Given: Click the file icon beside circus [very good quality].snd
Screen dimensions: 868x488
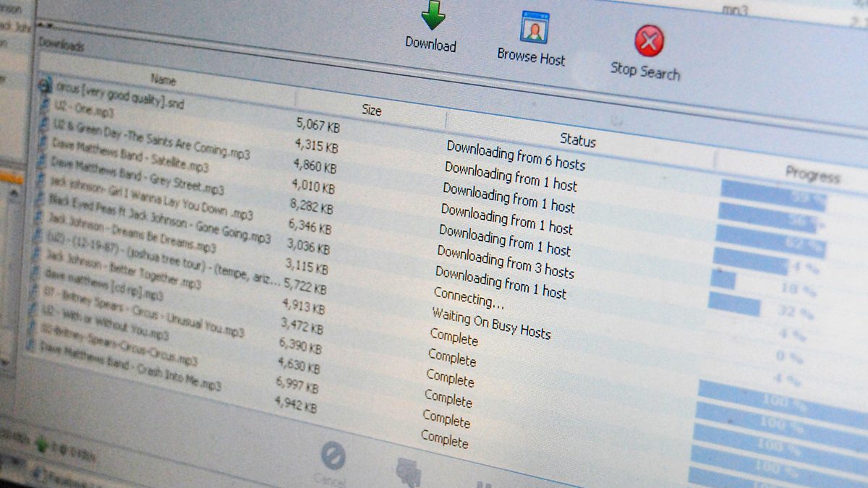Looking at the screenshot, I should point(45,87).
